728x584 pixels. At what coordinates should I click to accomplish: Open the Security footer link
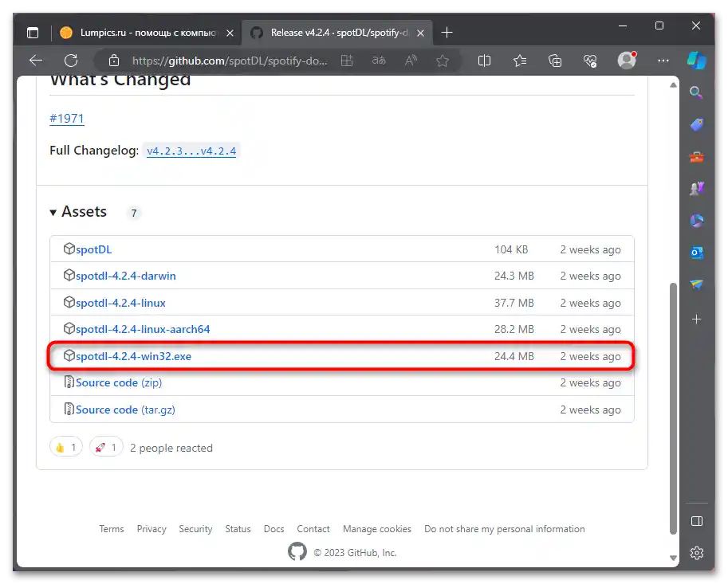[x=195, y=529]
